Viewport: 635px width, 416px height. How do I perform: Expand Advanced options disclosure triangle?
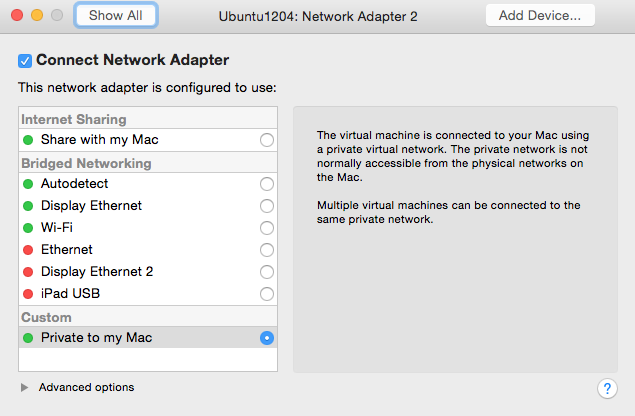coord(24,388)
